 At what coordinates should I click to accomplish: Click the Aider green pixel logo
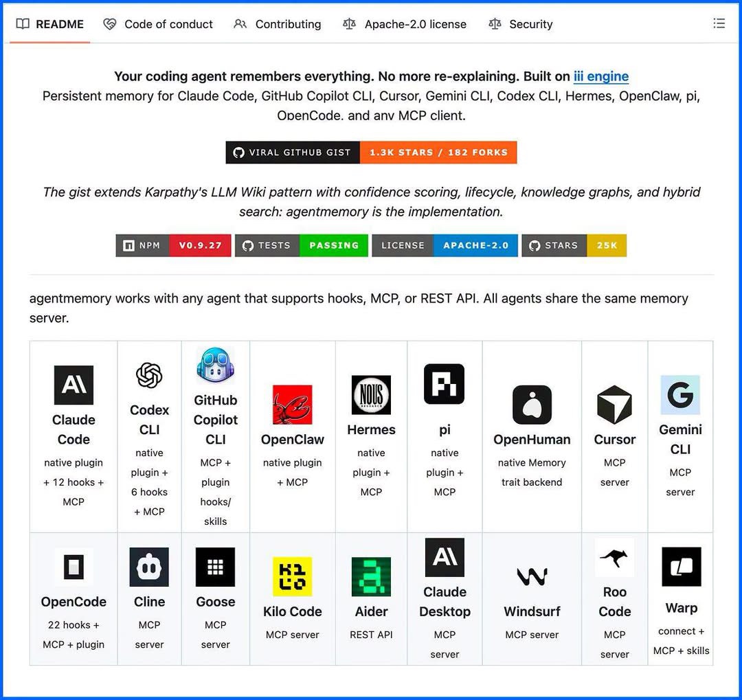372,576
